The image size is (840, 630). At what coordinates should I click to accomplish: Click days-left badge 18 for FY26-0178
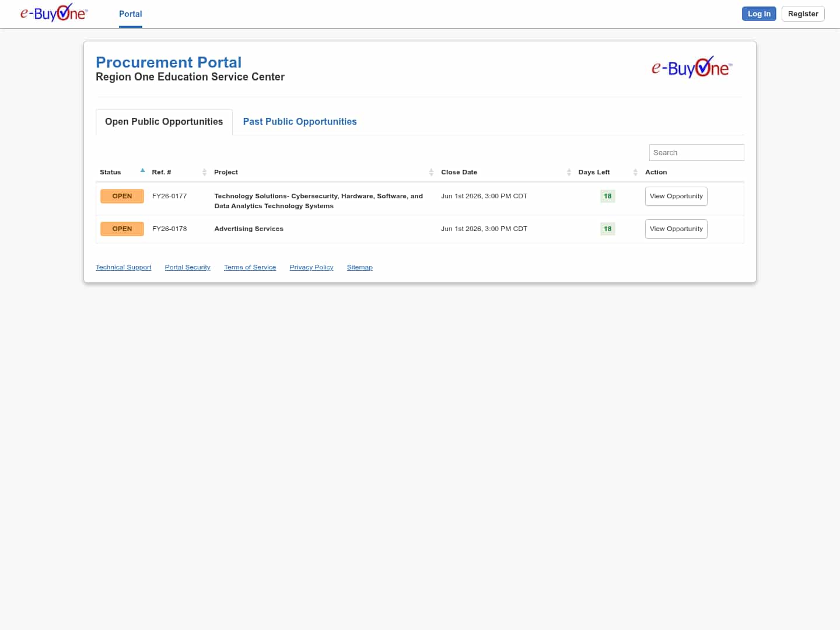pos(607,229)
